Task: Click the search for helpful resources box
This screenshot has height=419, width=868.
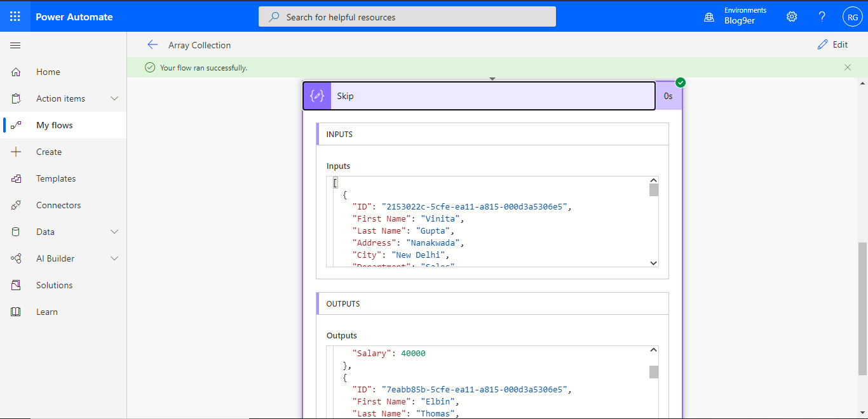Action: coord(407,17)
